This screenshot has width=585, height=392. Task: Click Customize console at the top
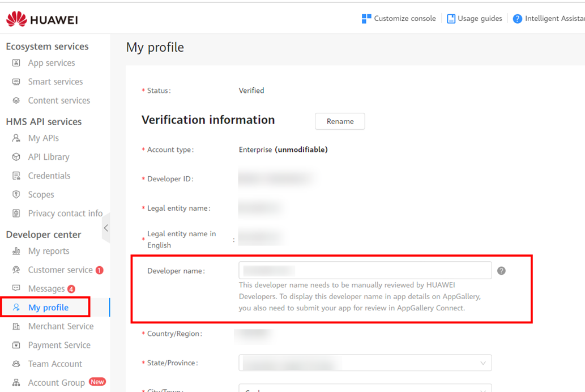pyautogui.click(x=399, y=18)
